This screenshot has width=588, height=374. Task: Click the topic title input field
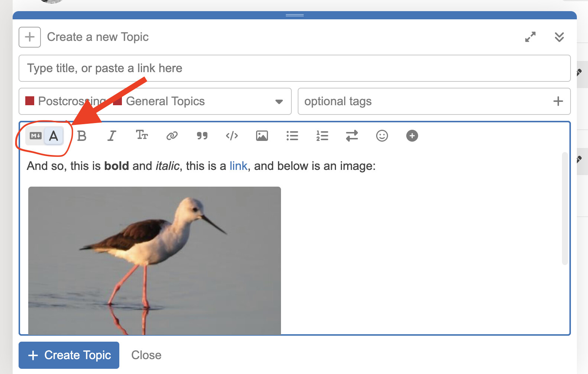tap(294, 68)
